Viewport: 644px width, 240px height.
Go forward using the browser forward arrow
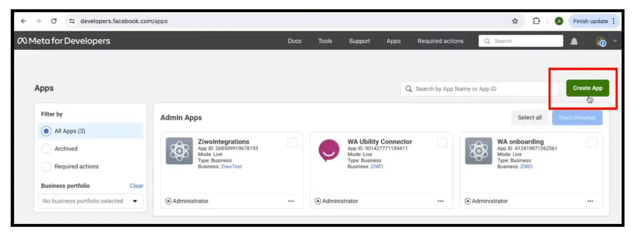coord(38,21)
